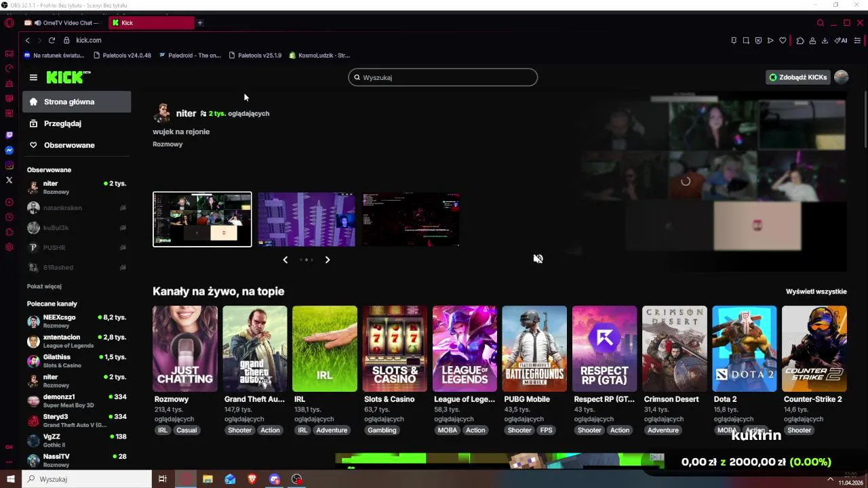Open the Kick hamburger menu
This screenshot has width=868, height=488.
(x=33, y=77)
